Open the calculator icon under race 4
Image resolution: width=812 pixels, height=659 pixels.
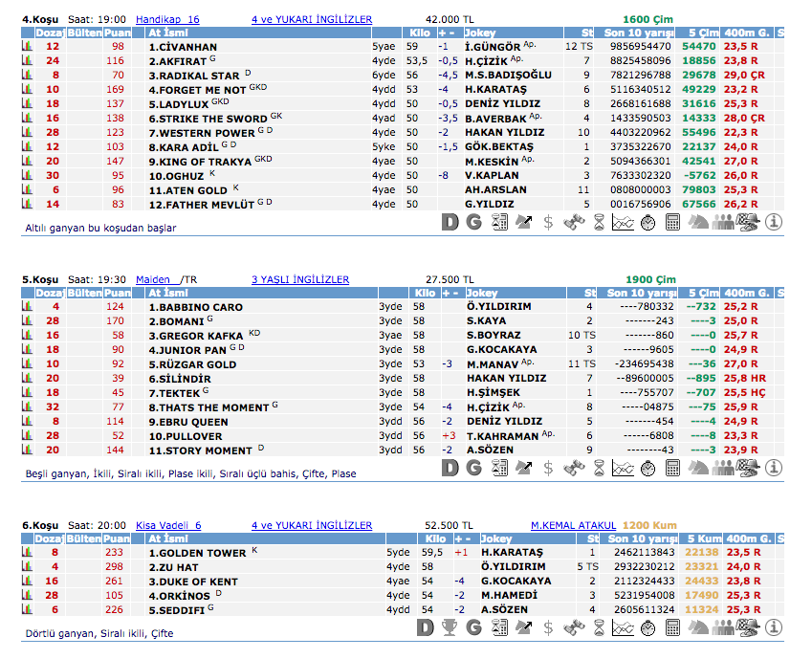[x=672, y=223]
